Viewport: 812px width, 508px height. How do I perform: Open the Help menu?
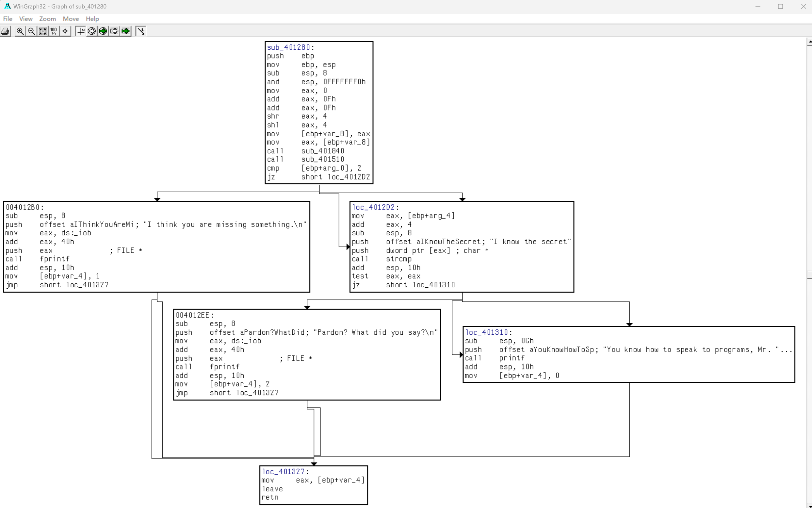click(92, 19)
